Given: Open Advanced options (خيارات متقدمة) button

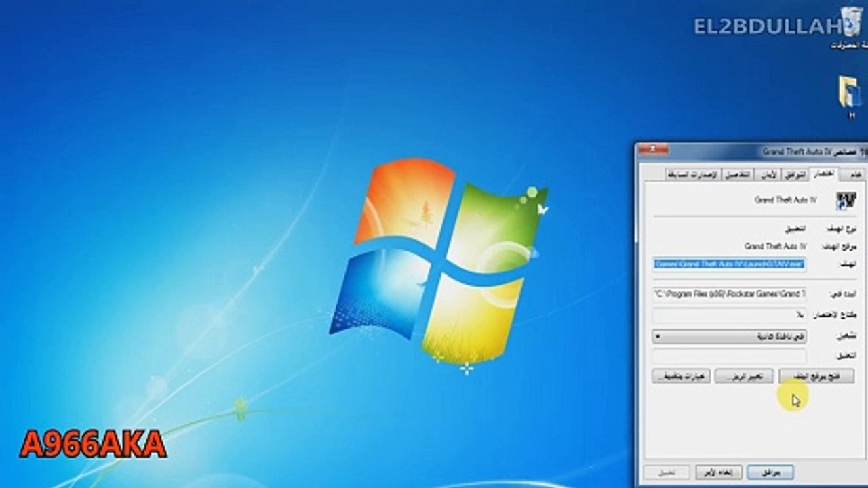Looking at the screenshot, I should (681, 376).
